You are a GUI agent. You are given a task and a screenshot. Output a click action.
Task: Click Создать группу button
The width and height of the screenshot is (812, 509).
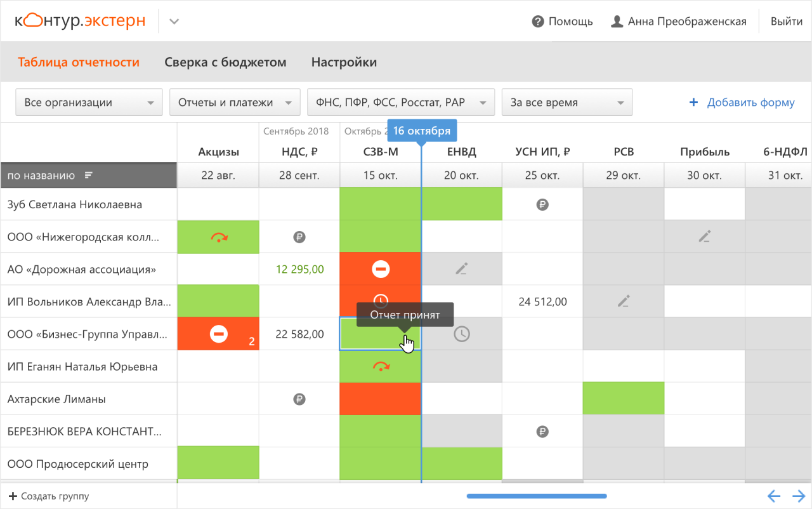[48, 496]
